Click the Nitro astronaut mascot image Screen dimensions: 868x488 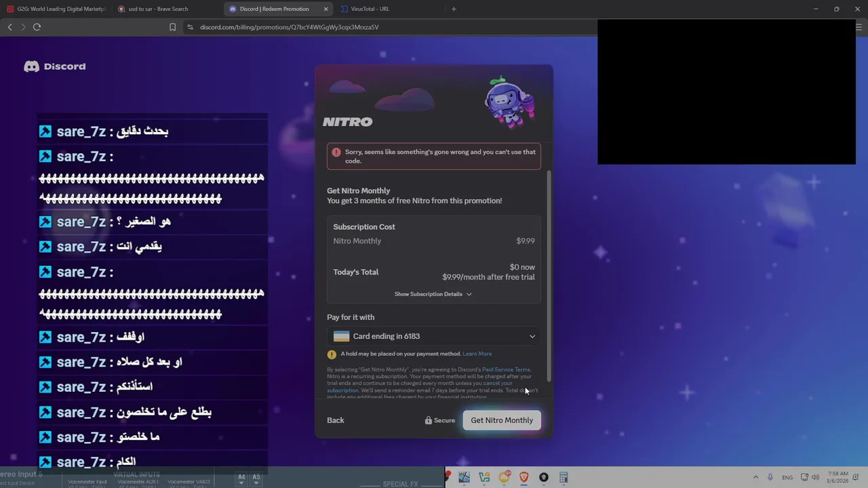pos(509,102)
